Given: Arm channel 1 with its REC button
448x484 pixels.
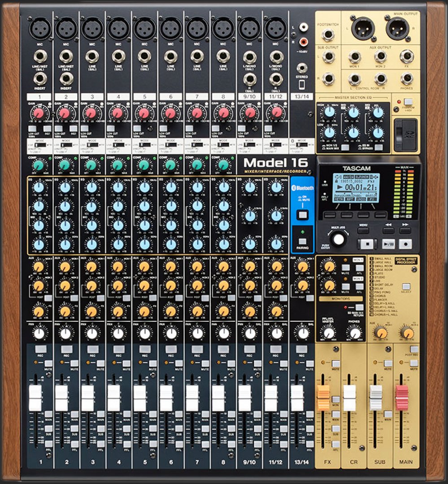Looking at the screenshot, I should 40,349.
